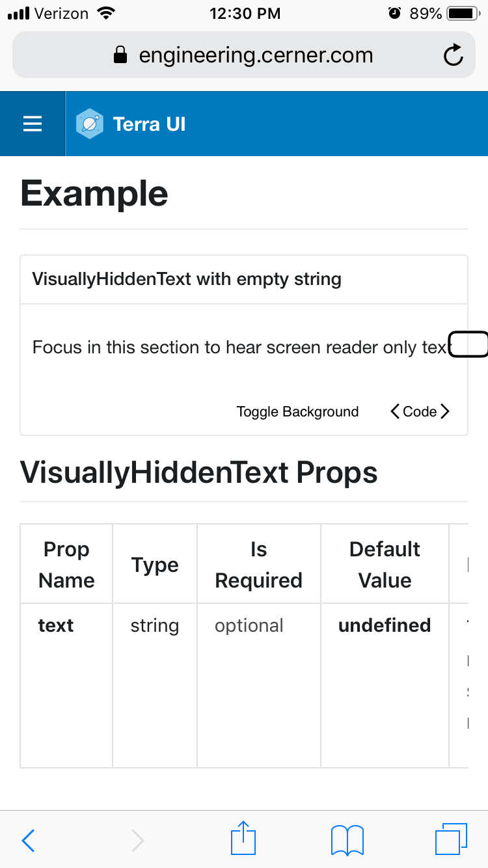488x868 pixels.
Task: Expand the Code view with the right chevron
Action: tap(446, 411)
